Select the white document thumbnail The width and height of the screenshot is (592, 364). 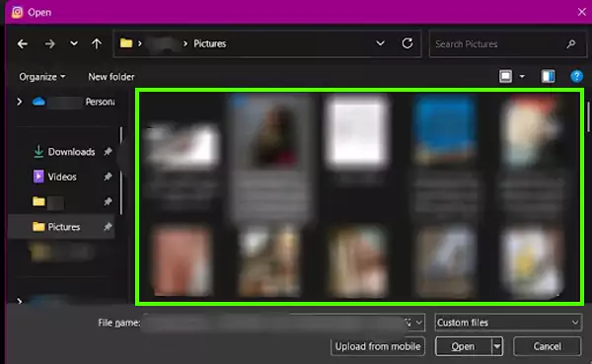[x=357, y=131]
